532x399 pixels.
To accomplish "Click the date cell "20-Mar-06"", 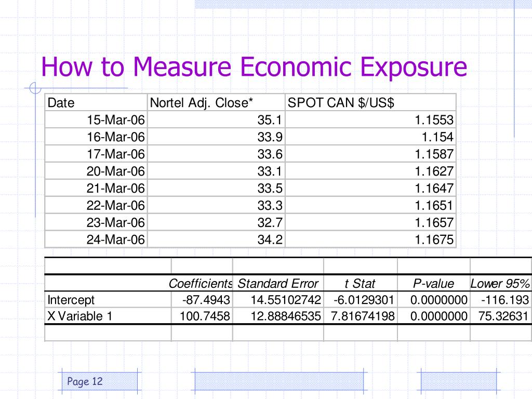I will pos(96,171).
